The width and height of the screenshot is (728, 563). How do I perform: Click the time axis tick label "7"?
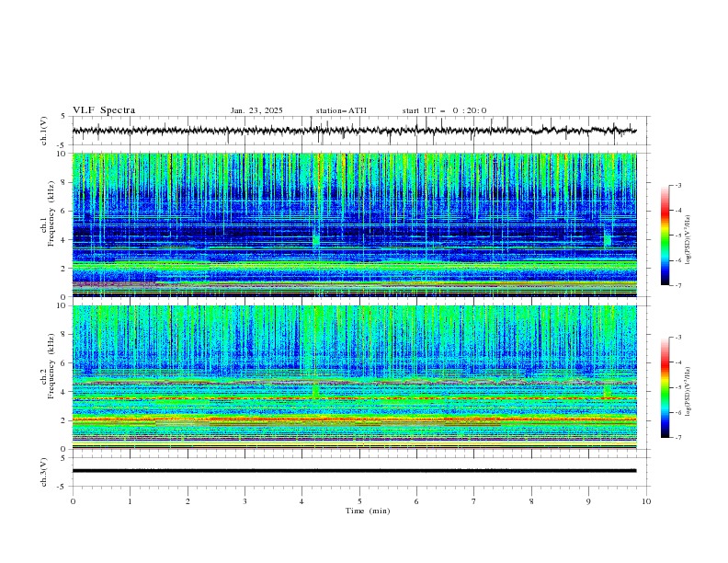473,501
